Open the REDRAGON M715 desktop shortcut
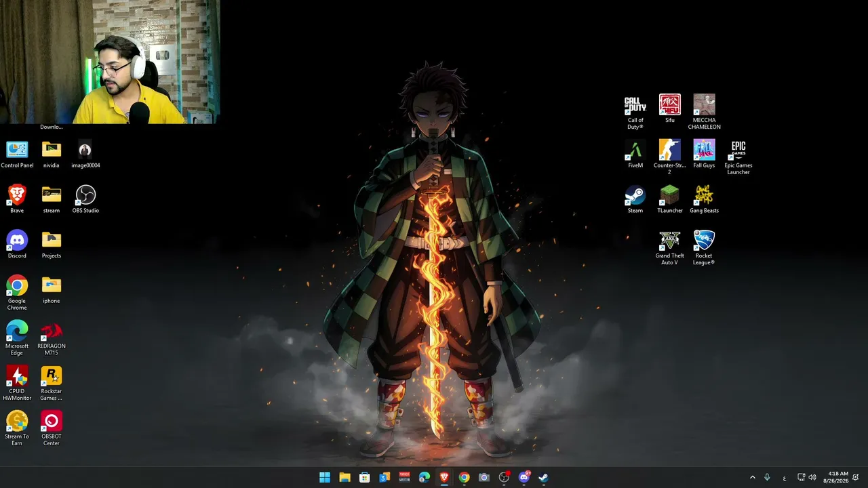 (x=52, y=338)
